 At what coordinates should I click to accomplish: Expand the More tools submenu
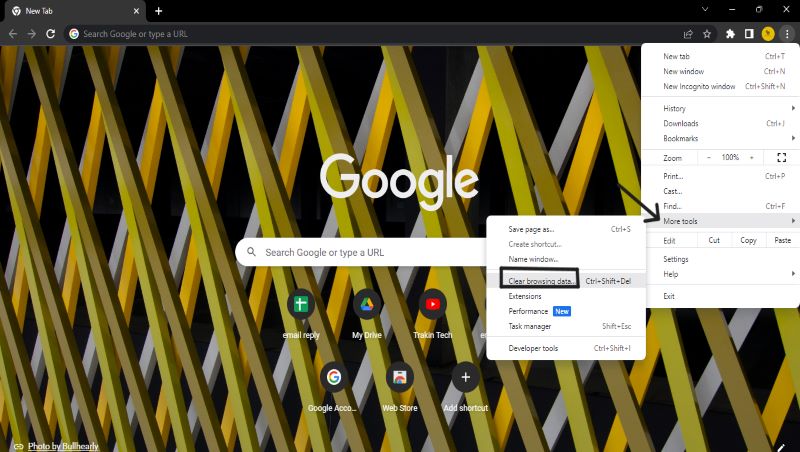coord(720,221)
